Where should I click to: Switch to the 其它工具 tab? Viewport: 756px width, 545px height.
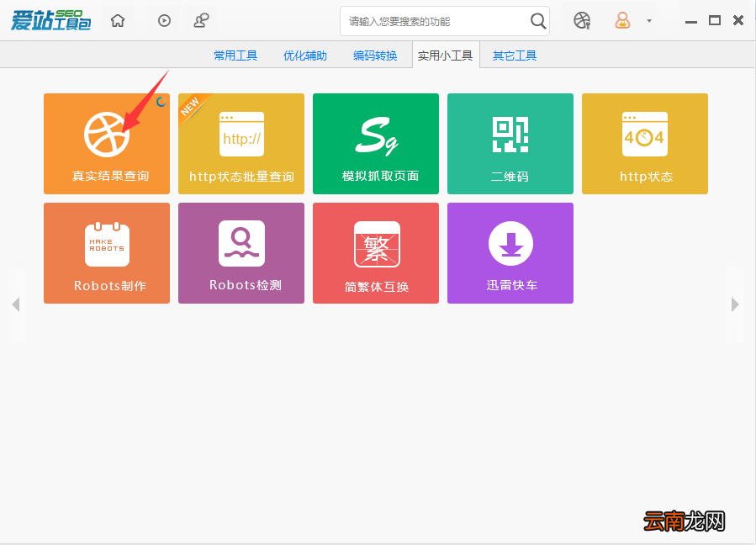[x=515, y=56]
